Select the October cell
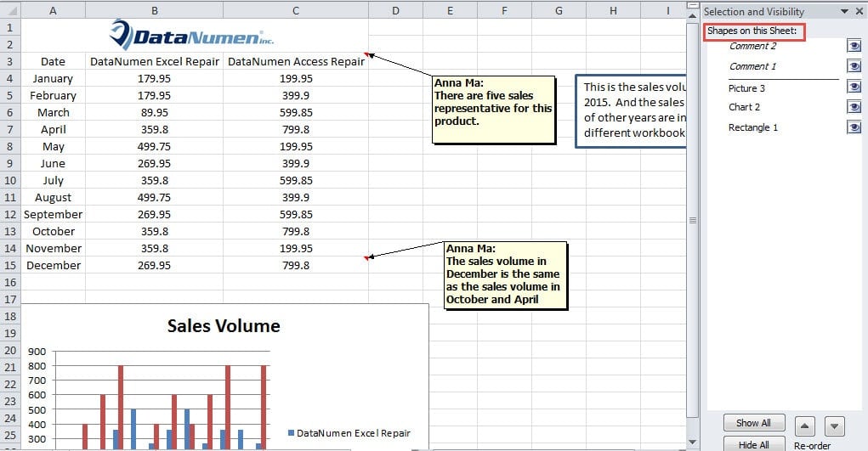 (54, 231)
